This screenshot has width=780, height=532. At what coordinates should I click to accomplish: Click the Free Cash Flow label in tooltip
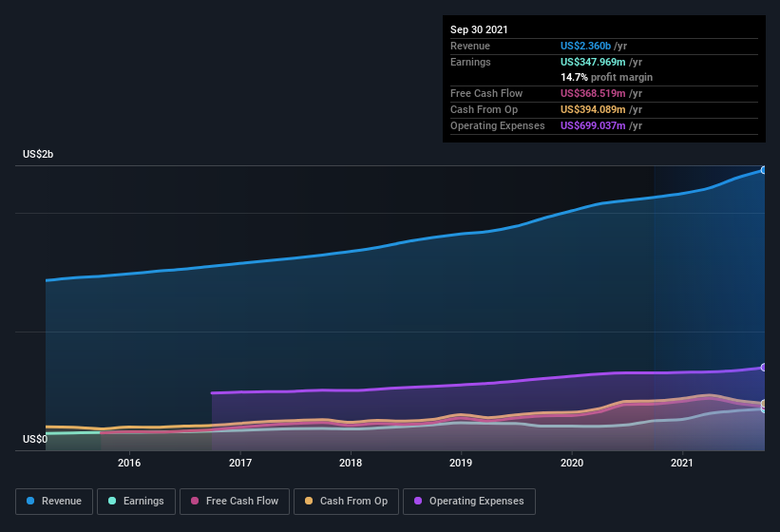click(486, 93)
